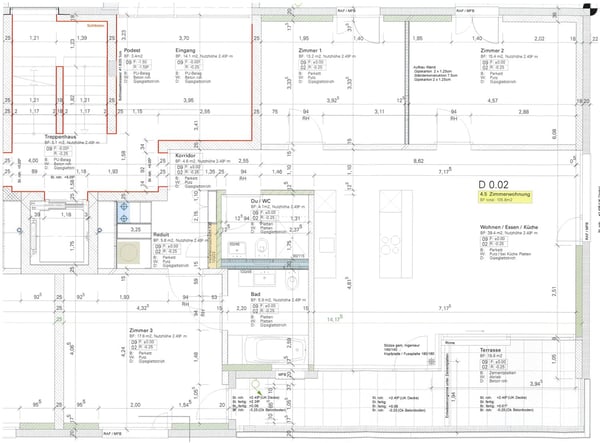Select the blue shaft box with two circles

coord(123,212)
